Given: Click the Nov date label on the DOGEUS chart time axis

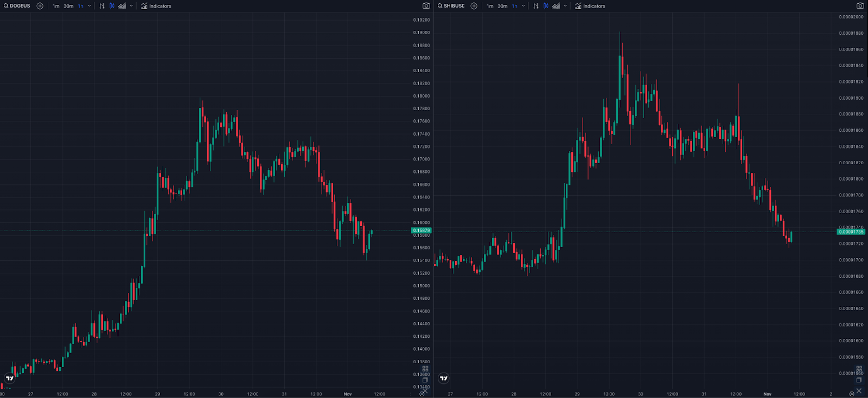Looking at the screenshot, I should tap(348, 394).
